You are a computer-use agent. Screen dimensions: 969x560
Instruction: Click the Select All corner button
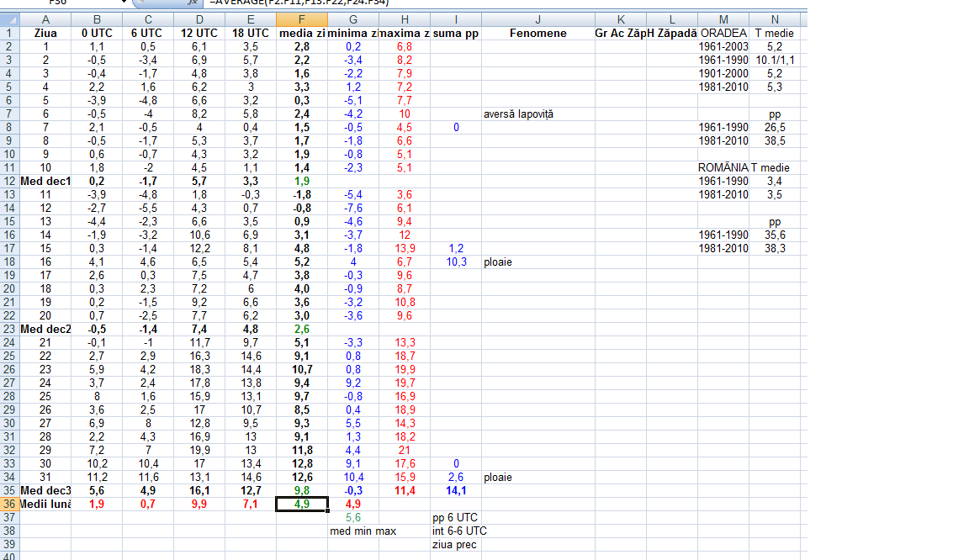coord(10,20)
